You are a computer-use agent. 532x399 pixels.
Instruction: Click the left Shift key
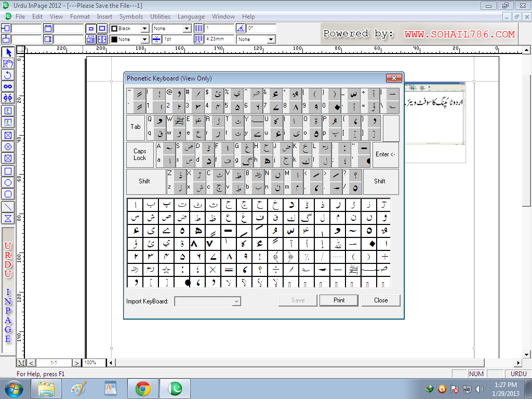tap(146, 181)
